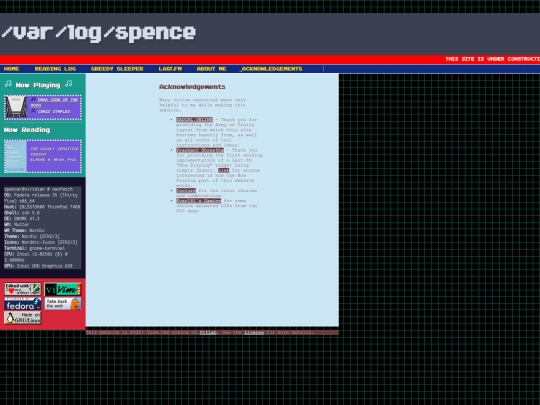Click the music note icon right of Now Playing
Image resolution: width=540 pixels, height=405 pixels.
[x=69, y=84]
